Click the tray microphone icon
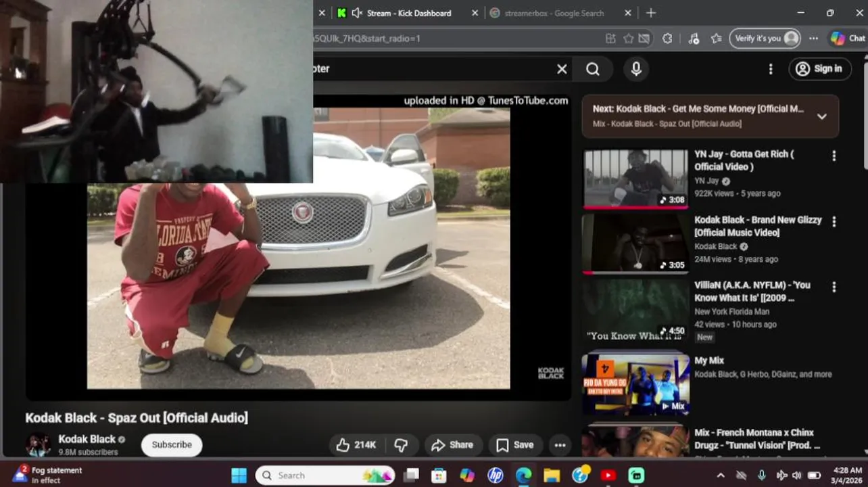Image resolution: width=868 pixels, height=487 pixels. click(x=762, y=476)
